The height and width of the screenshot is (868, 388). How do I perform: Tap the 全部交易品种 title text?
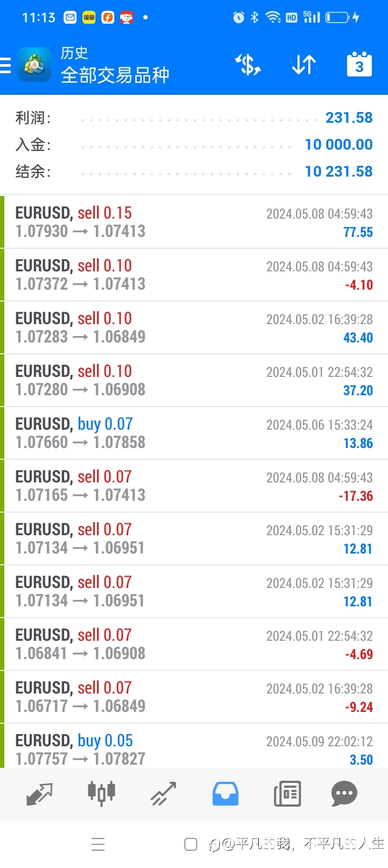(x=115, y=75)
